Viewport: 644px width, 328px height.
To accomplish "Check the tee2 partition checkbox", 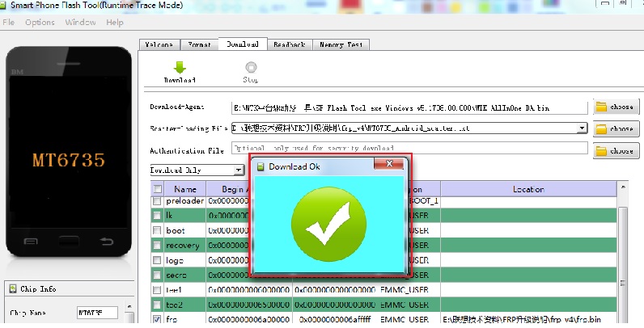I will coord(156,305).
